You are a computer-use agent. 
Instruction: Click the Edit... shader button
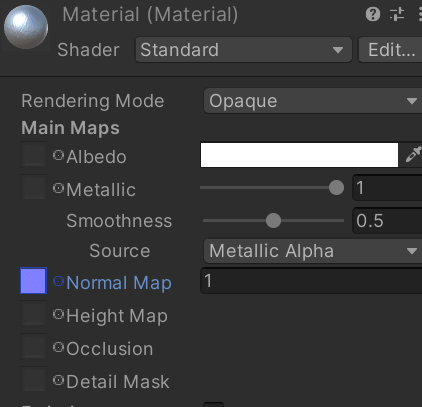pos(390,50)
